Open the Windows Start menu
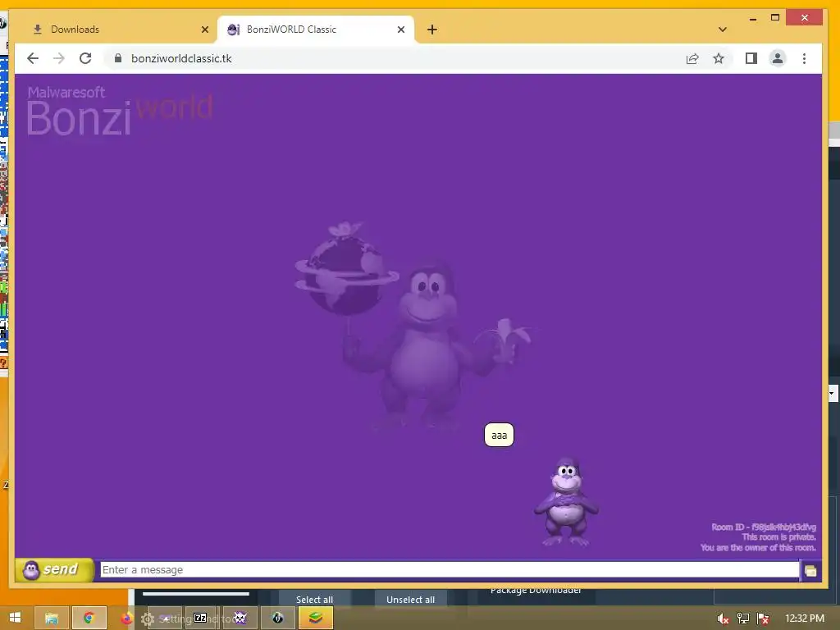Image resolution: width=840 pixels, height=630 pixels. [15, 619]
